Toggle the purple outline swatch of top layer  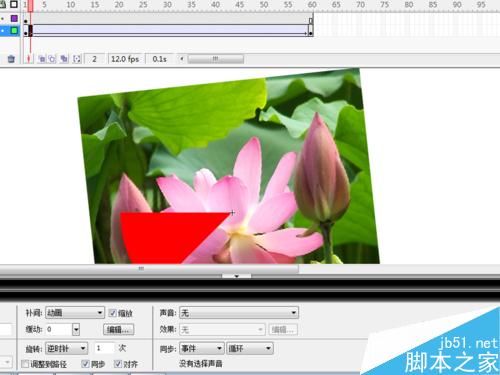(x=14, y=18)
